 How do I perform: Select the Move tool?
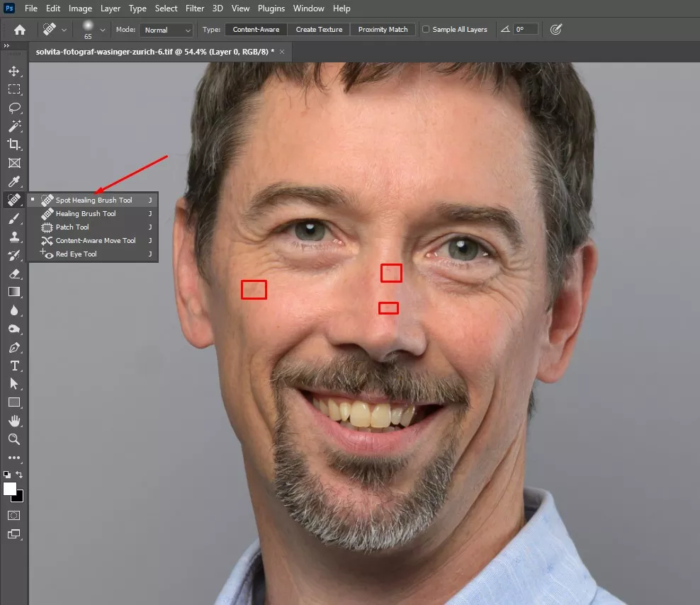[x=13, y=71]
